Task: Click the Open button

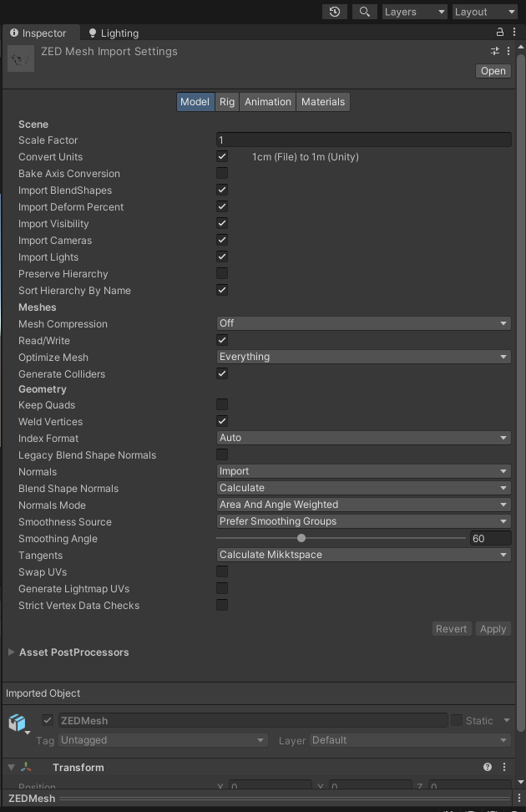Action: (493, 71)
